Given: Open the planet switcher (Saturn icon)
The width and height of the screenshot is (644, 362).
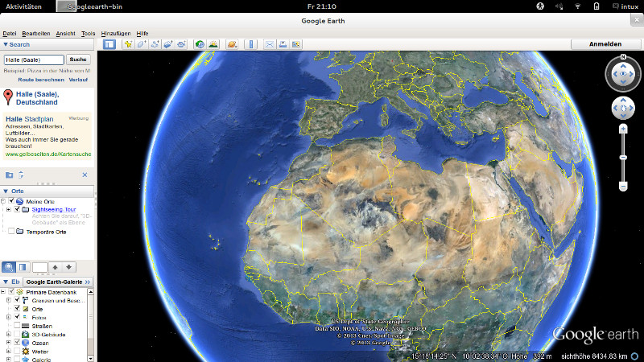Looking at the screenshot, I should point(232,44).
